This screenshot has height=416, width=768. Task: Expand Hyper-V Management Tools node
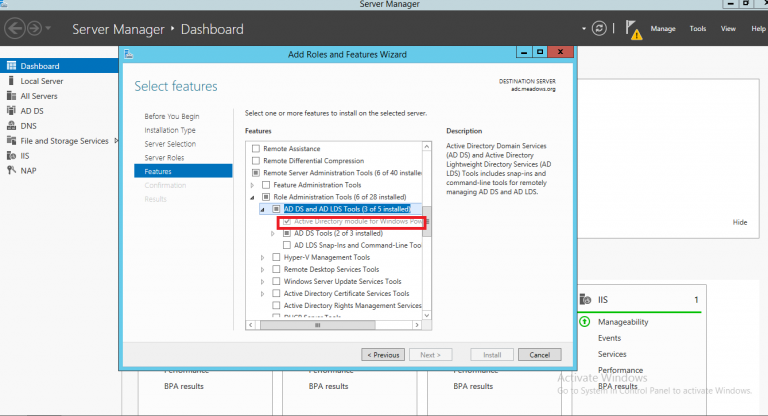pos(263,258)
